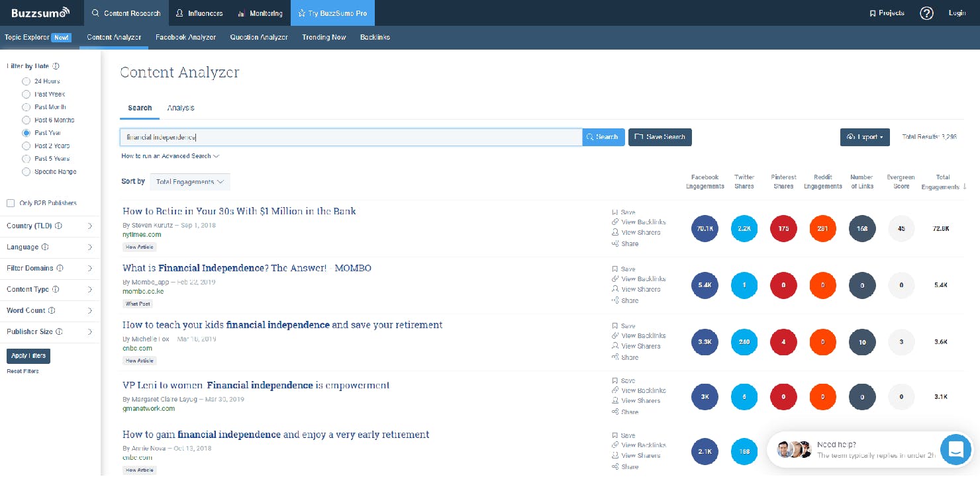The image size is (980, 479).
Task: Select the 24 Hours radio option
Action: [26, 81]
